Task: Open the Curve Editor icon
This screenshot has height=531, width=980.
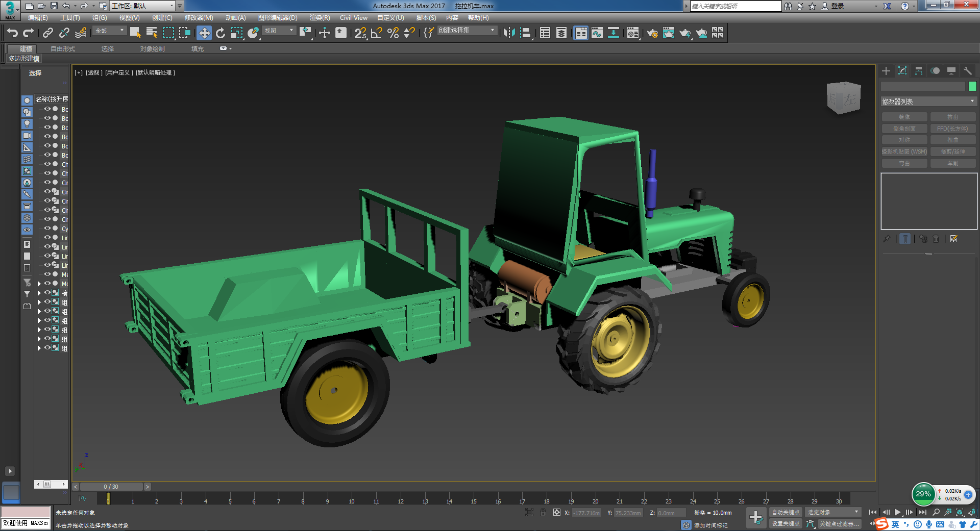Action: click(597, 33)
